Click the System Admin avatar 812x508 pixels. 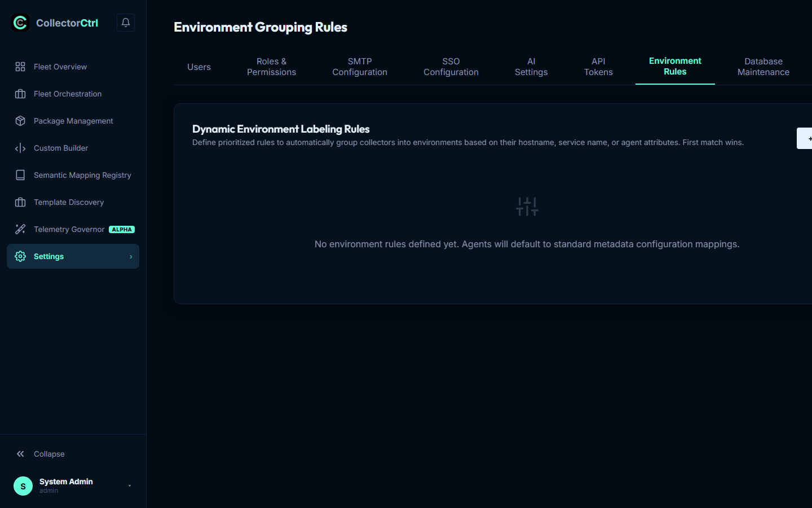tap(23, 486)
